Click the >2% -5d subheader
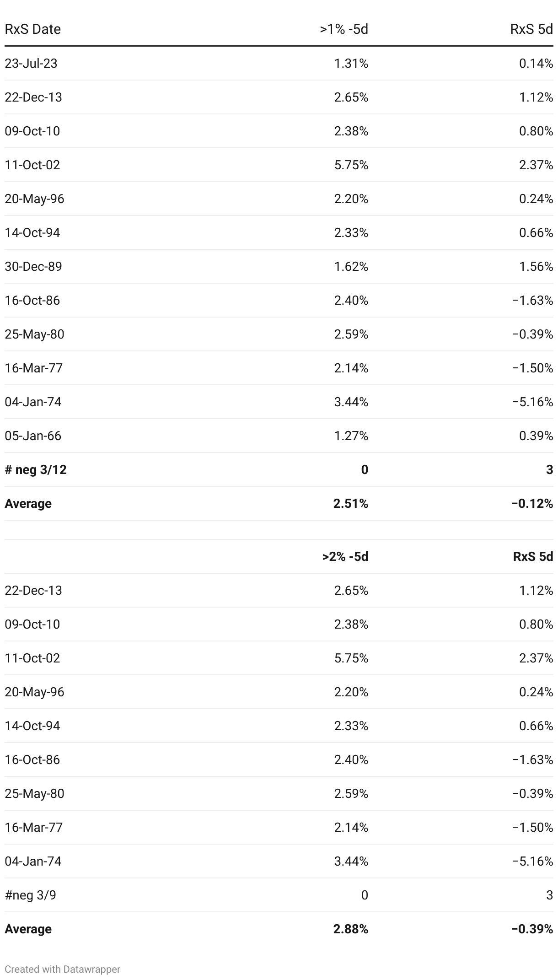 (345, 556)
